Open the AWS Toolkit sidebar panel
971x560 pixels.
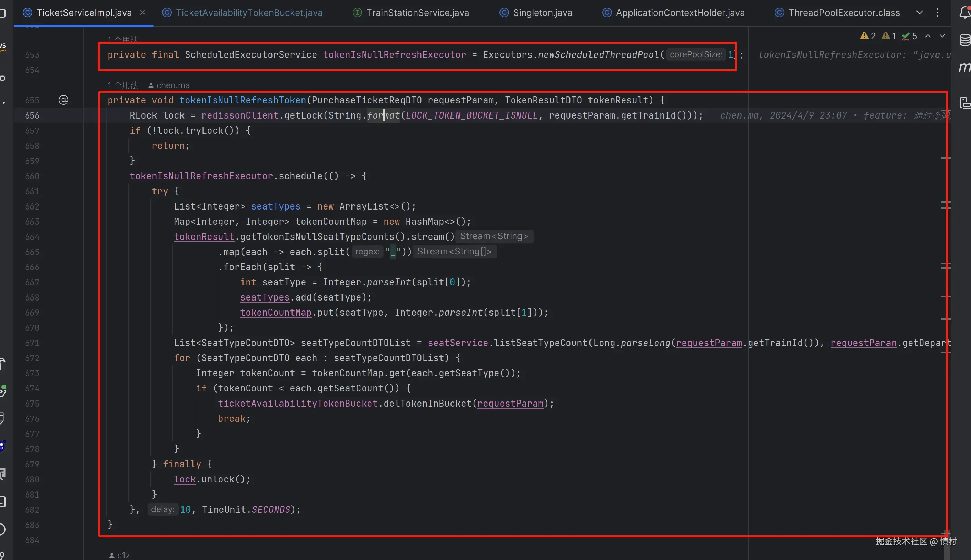point(3,46)
